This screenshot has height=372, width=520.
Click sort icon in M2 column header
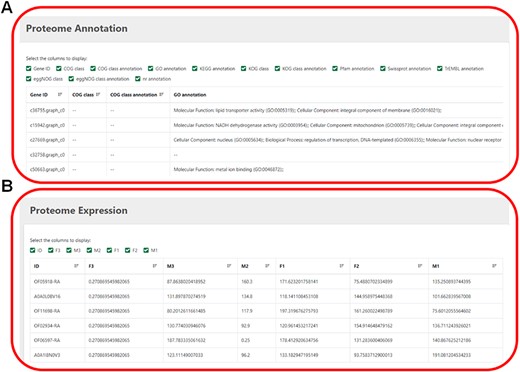(267, 266)
